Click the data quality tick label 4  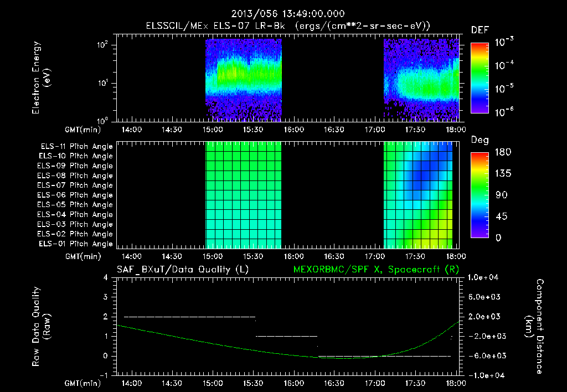pyautogui.click(x=106, y=277)
